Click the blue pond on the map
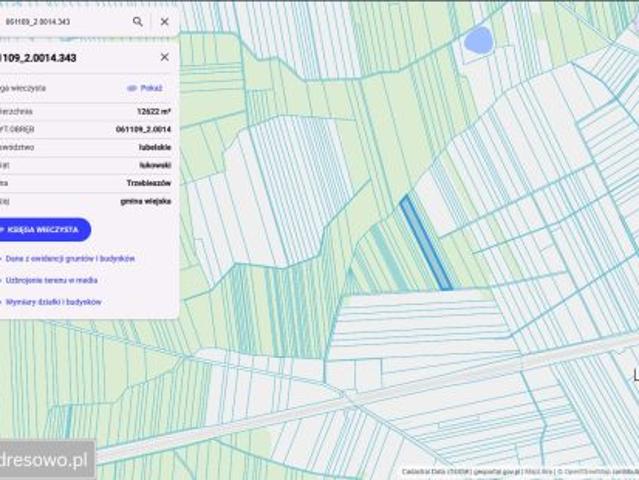Image resolution: width=639 pixels, height=480 pixels. [x=479, y=41]
